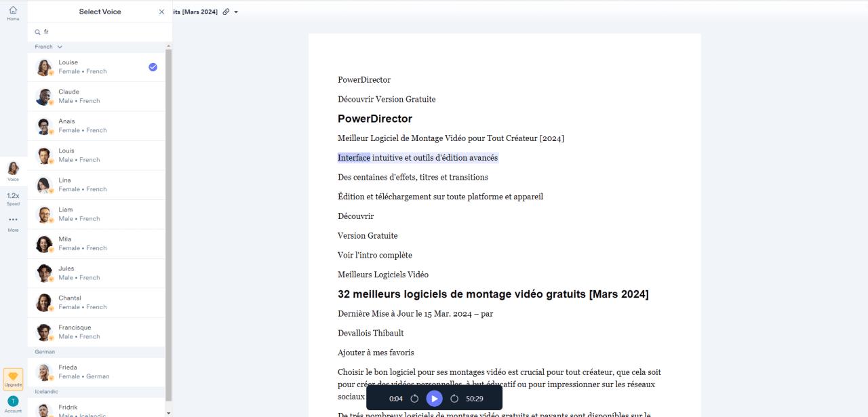Select the Louise French voice

tap(96, 67)
